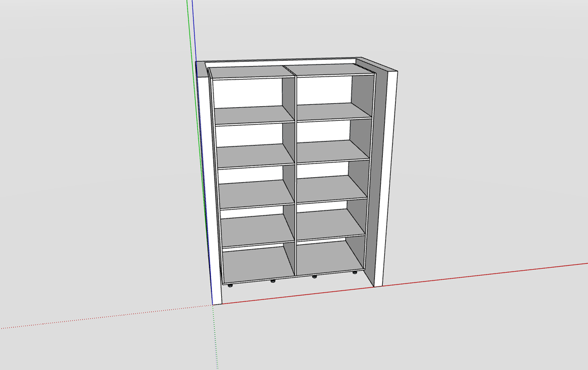Image resolution: width=588 pixels, height=370 pixels.
Task: Click the dark gray inner right wall
Action: tap(376, 179)
